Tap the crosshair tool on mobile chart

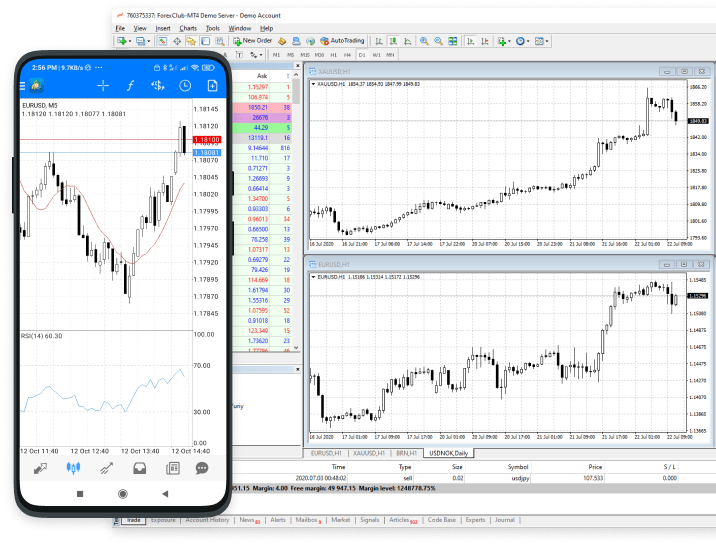point(102,86)
